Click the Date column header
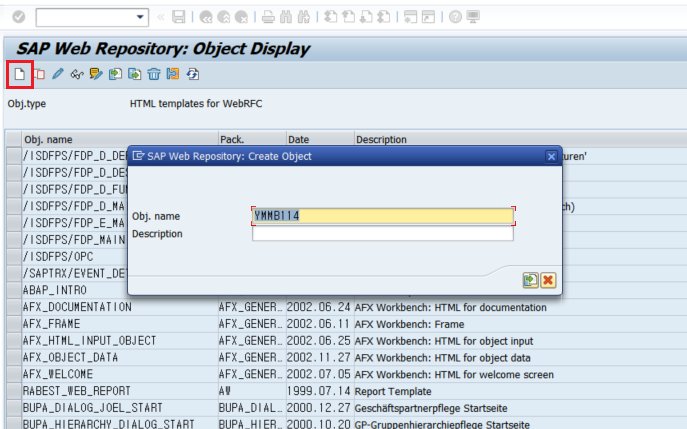Screen dimensions: 687x429 pos(320,139)
